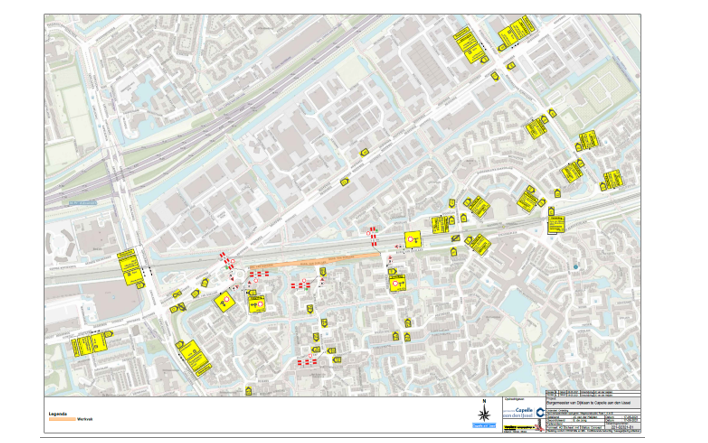This screenshot has height=443, width=708.
Task: Click the topmost yellow sign in the upper-right corner
Action: coord(519,29)
